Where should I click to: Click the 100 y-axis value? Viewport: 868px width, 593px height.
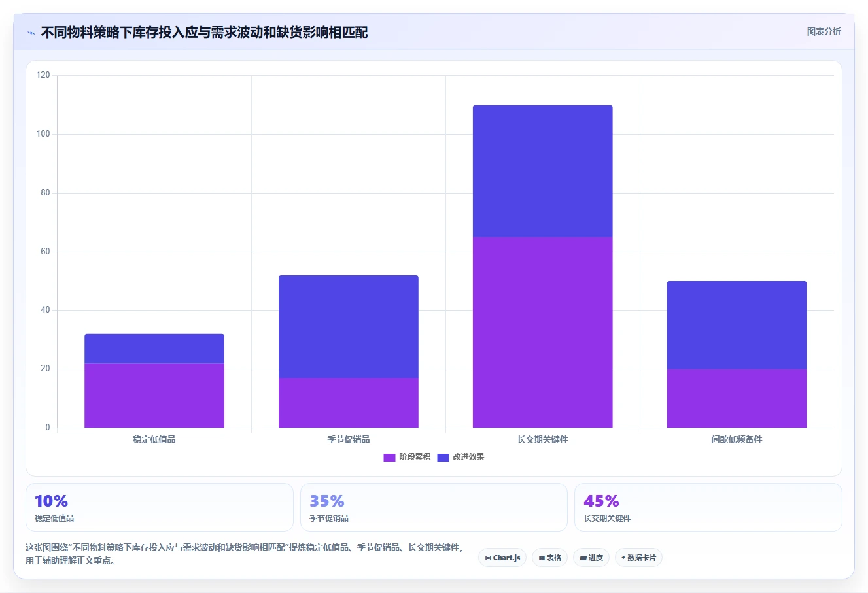(43, 134)
